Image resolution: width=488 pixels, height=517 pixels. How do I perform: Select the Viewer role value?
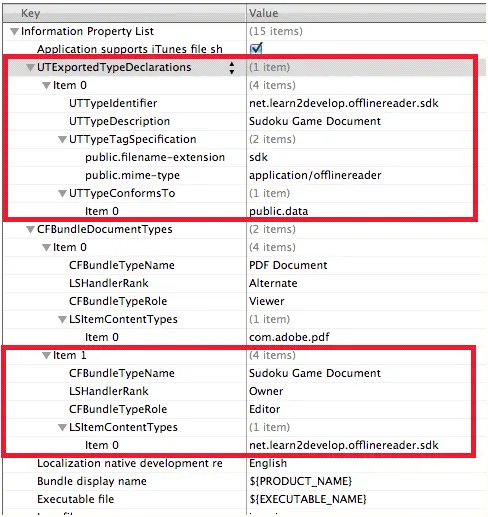tap(267, 301)
